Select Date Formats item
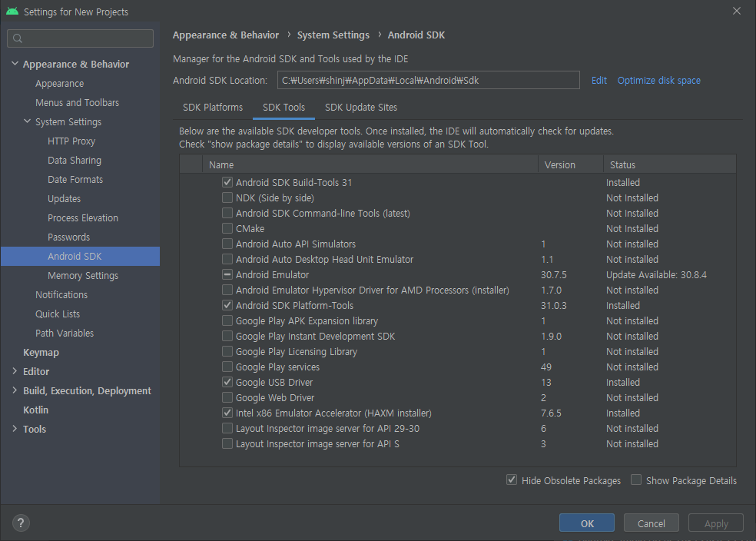 click(x=75, y=179)
